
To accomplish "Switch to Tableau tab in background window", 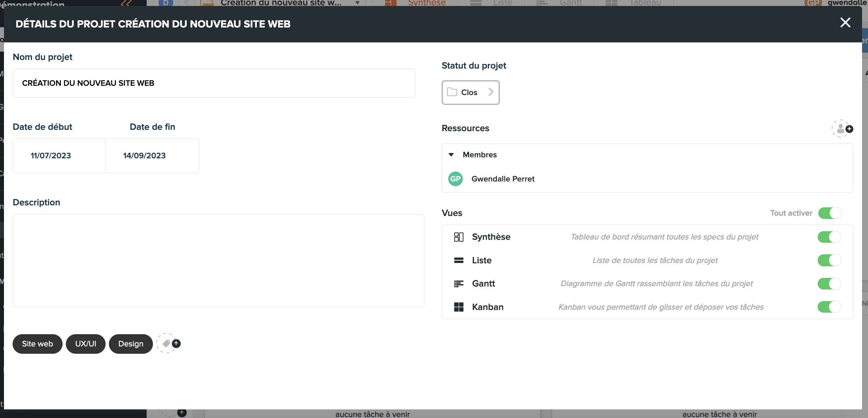I will [x=634, y=3].
